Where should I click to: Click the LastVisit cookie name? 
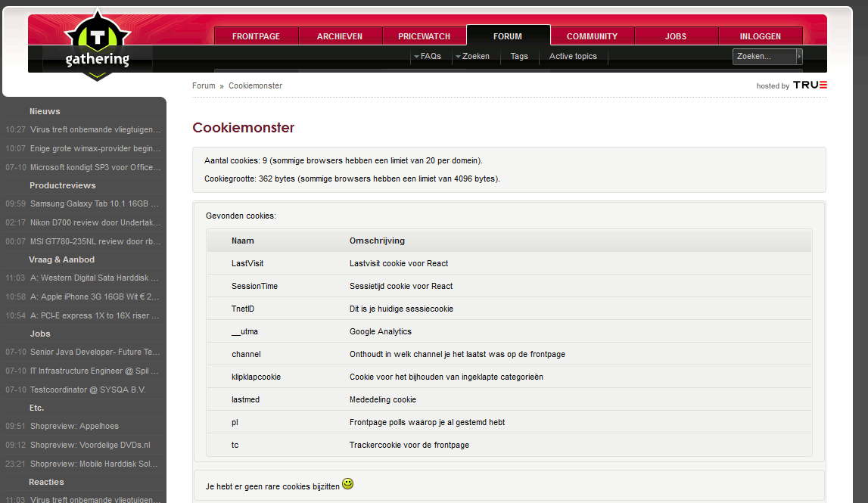point(247,263)
